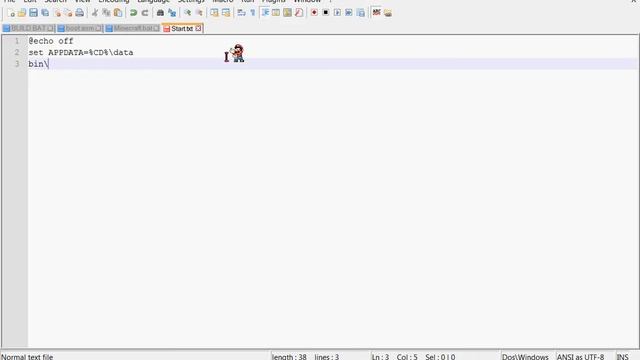This screenshot has height=360, width=640.
Task: Click the Zoom Out icon
Action: [x=199, y=13]
